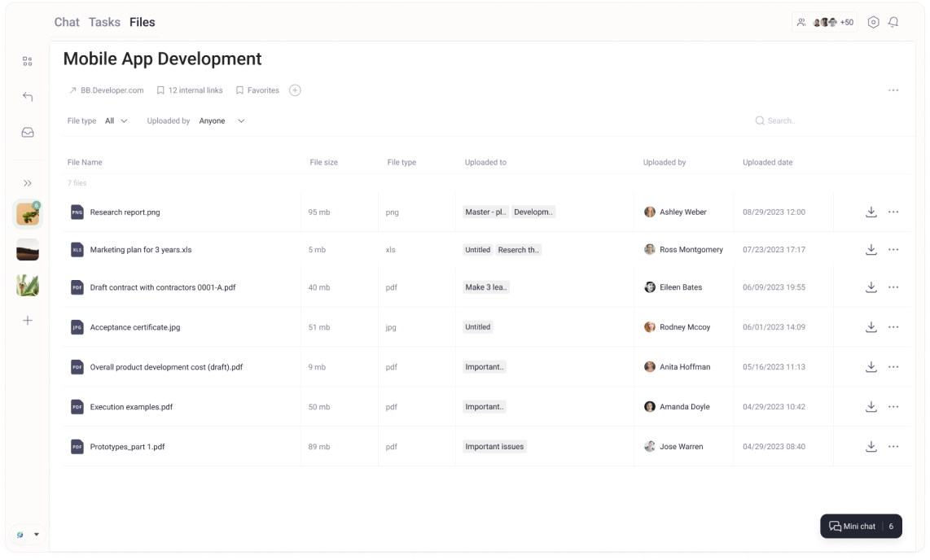930x560 pixels.
Task: Select the Important issues tag
Action: pos(494,446)
